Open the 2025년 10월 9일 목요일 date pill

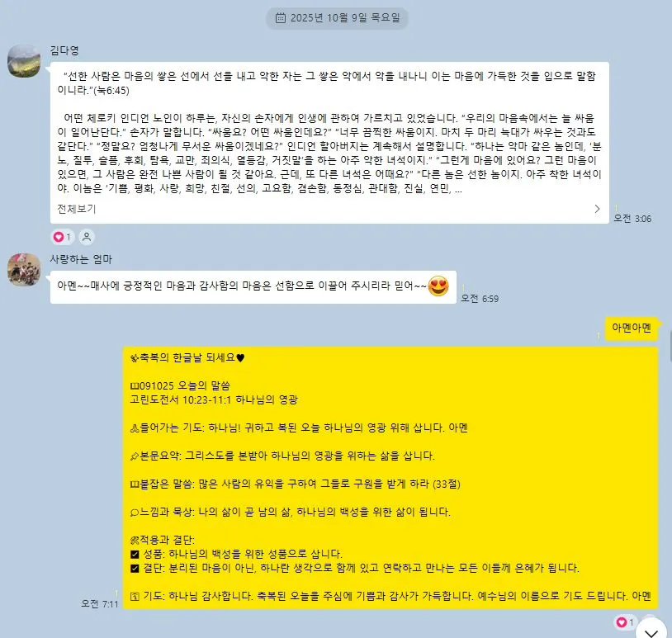[x=337, y=18]
